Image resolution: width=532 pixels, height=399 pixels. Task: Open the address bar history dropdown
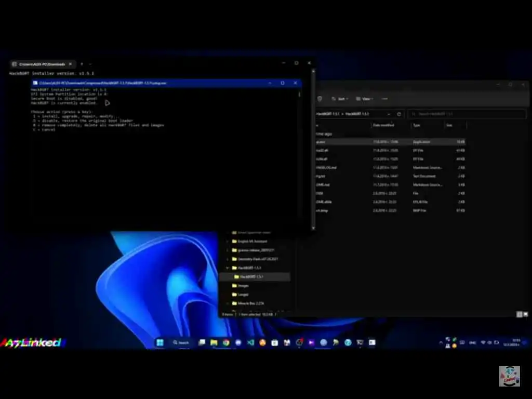pyautogui.click(x=389, y=114)
